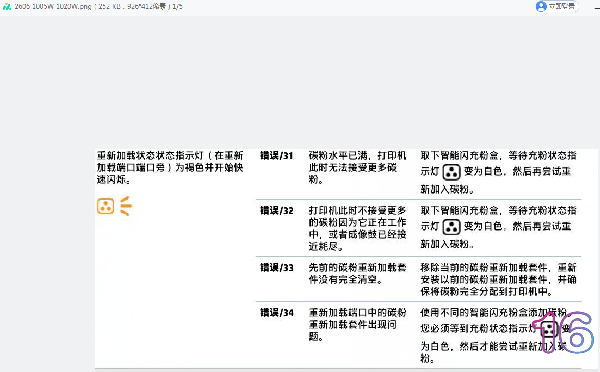Click the 错误/33 error code cell
Viewport: 600px width, 372px height.
[x=277, y=268]
